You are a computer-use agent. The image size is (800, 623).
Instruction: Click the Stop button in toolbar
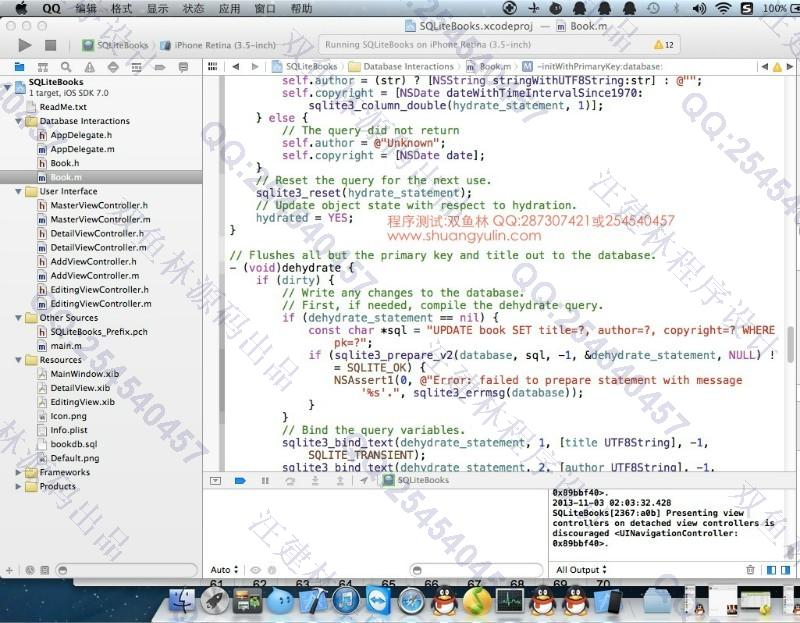[51, 45]
